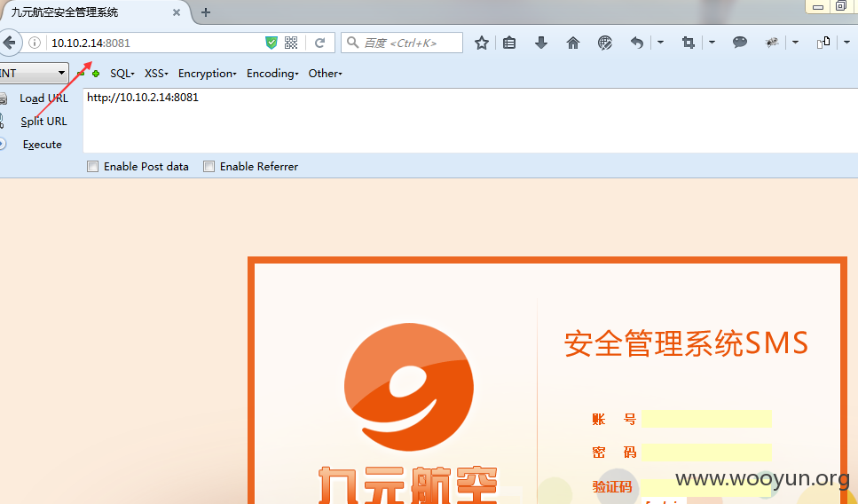Expand the dropdown arrow next to the undo icon
858x504 pixels.
pyautogui.click(x=660, y=42)
